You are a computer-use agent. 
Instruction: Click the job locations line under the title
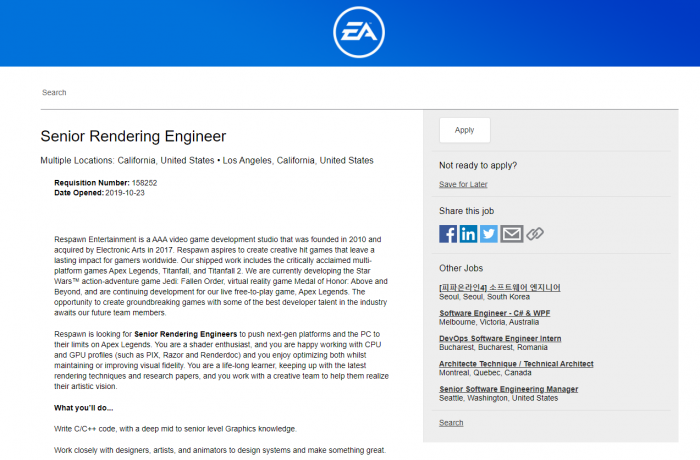coord(207,160)
